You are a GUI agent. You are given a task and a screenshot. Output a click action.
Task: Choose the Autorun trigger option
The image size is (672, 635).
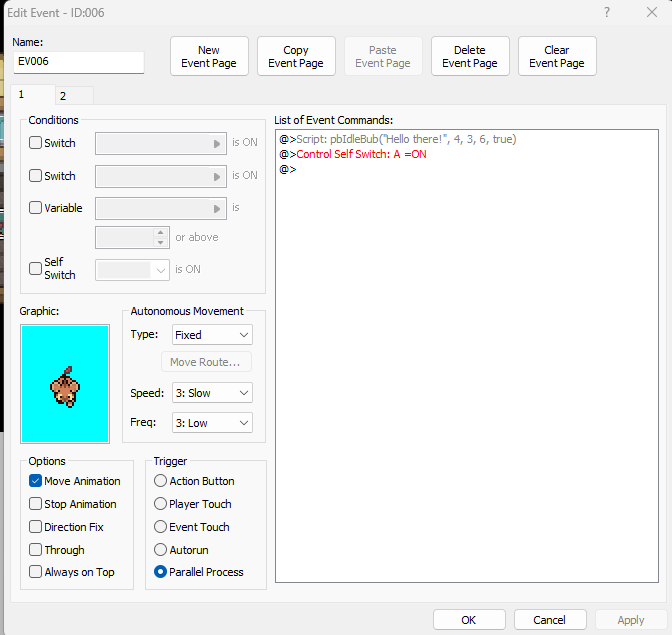coord(160,549)
